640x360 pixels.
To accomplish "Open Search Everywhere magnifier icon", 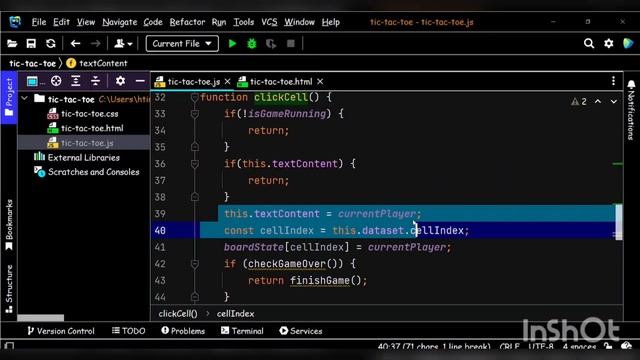I will (589, 43).
